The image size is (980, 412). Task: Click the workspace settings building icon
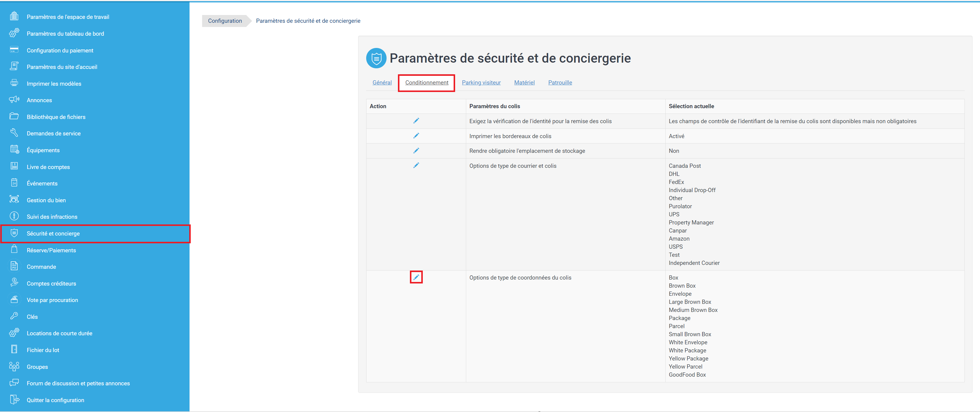pyautogui.click(x=14, y=16)
